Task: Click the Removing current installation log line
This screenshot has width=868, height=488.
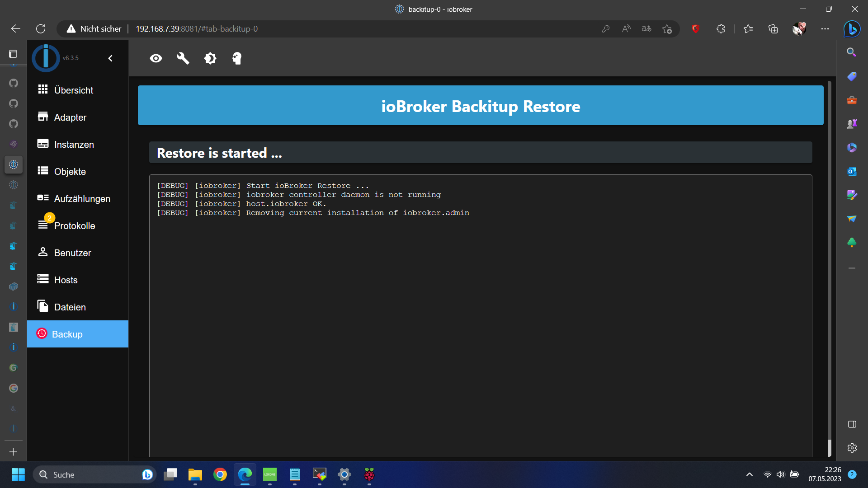Action: (313, 213)
